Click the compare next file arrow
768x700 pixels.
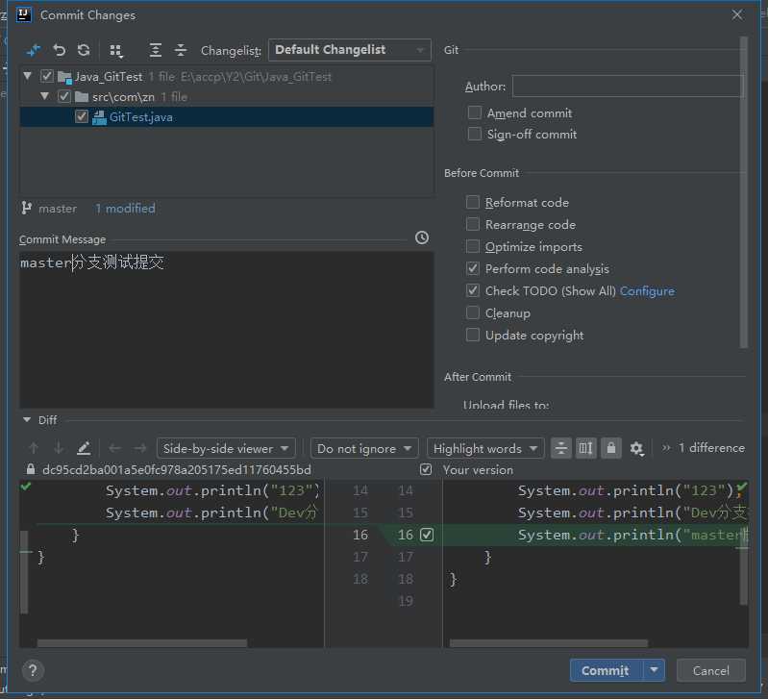140,448
